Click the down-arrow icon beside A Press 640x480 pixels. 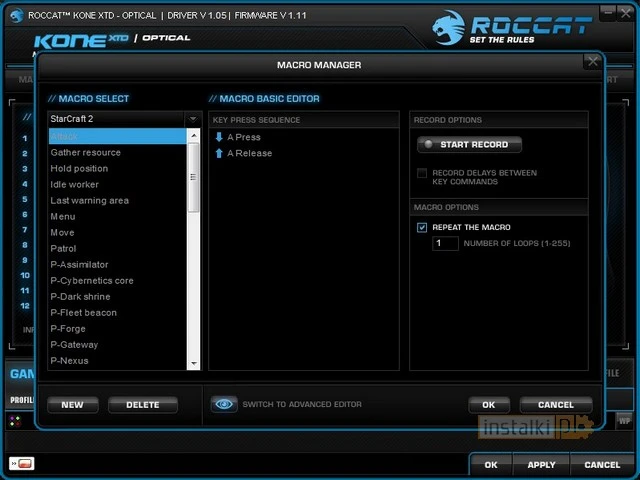[219, 137]
